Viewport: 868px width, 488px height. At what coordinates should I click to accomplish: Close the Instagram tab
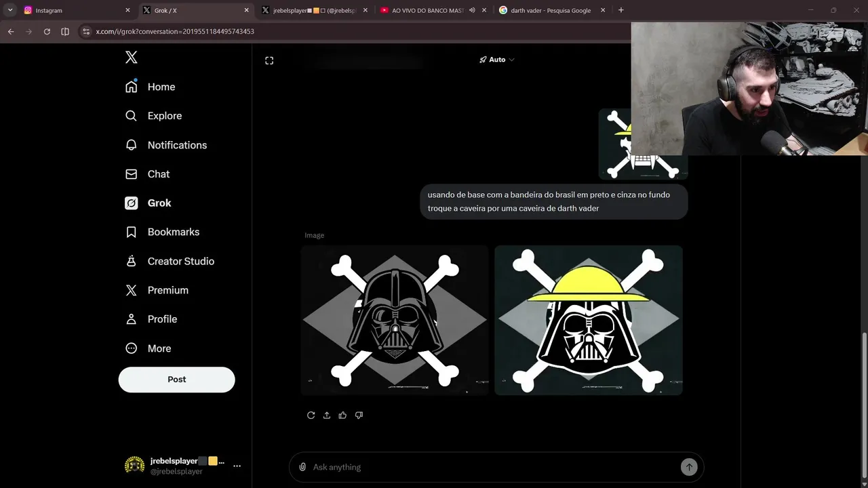pos(127,10)
